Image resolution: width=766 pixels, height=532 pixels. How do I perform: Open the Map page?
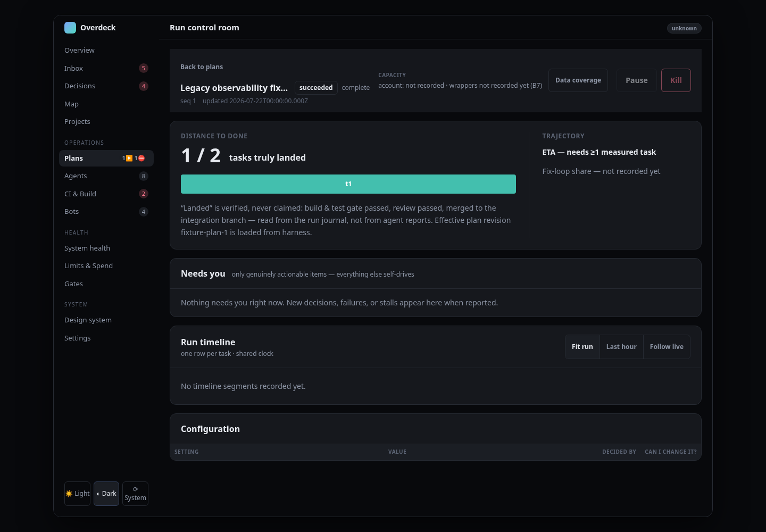coord(106,104)
